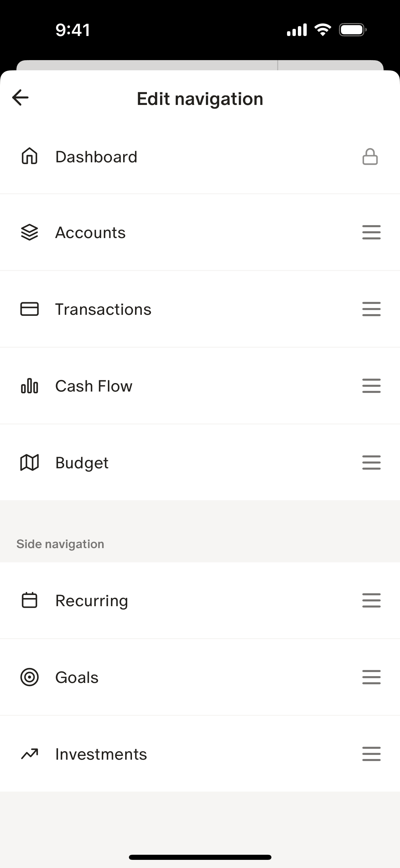This screenshot has width=400, height=868.
Task: Click the Dashboard home icon
Action: pos(30,157)
